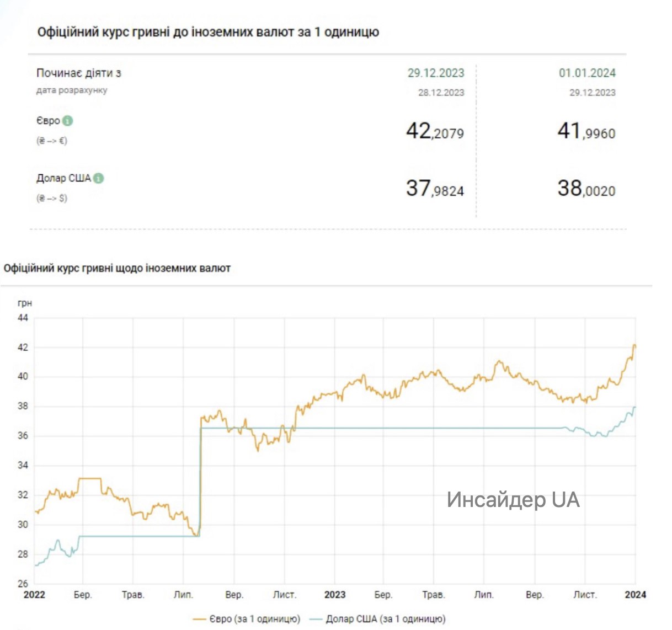The height and width of the screenshot is (630, 672).
Task: Click the 'Починає діяти з' row label
Action: click(x=79, y=73)
